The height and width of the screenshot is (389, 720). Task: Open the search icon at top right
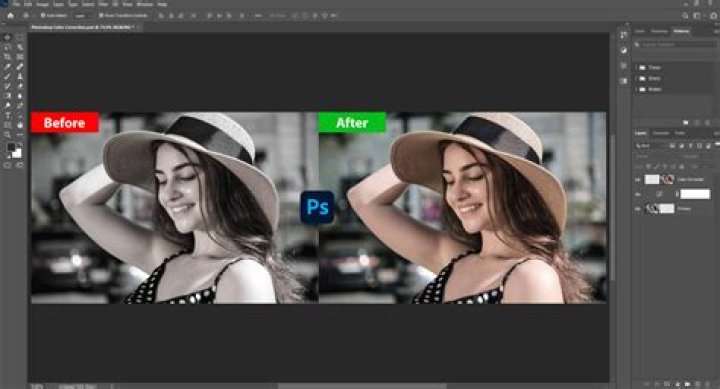pyautogui.click(x=685, y=16)
